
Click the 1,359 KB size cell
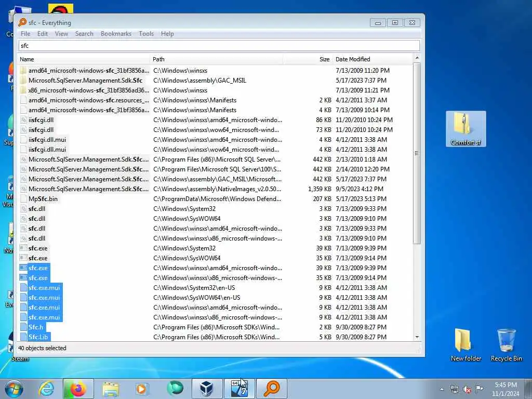[320, 189]
